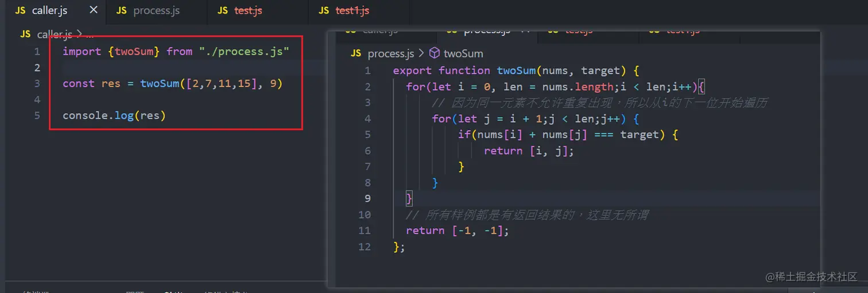The image size is (868, 293).
Task: Click the console.log(res) line
Action: pos(114,116)
